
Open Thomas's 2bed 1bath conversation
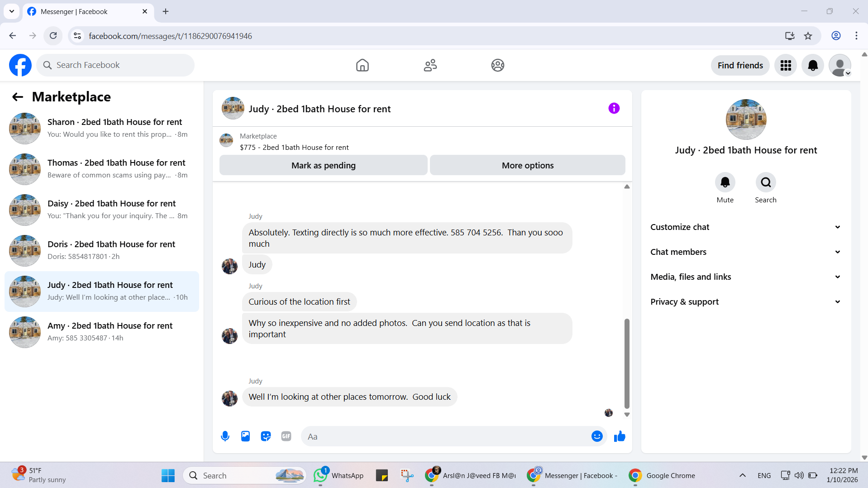102,169
